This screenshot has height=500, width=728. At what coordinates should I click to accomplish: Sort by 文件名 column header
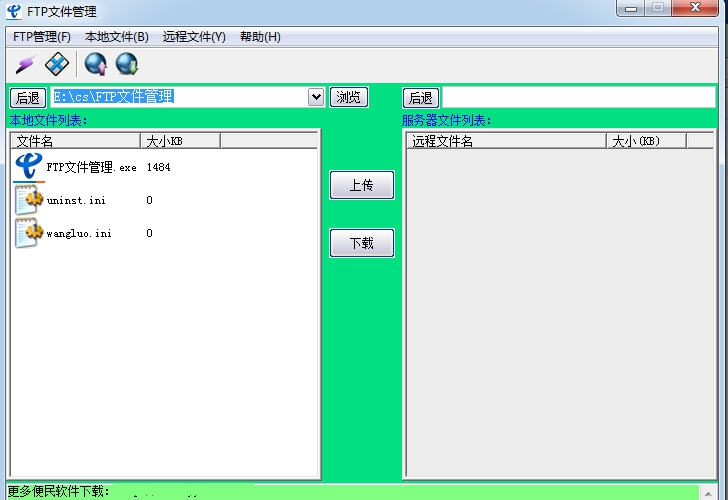click(x=75, y=141)
